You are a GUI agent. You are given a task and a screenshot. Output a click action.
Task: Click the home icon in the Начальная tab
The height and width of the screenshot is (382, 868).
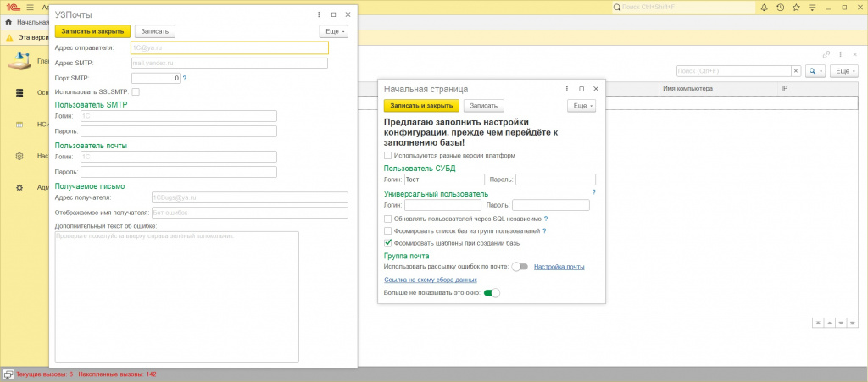[8, 22]
